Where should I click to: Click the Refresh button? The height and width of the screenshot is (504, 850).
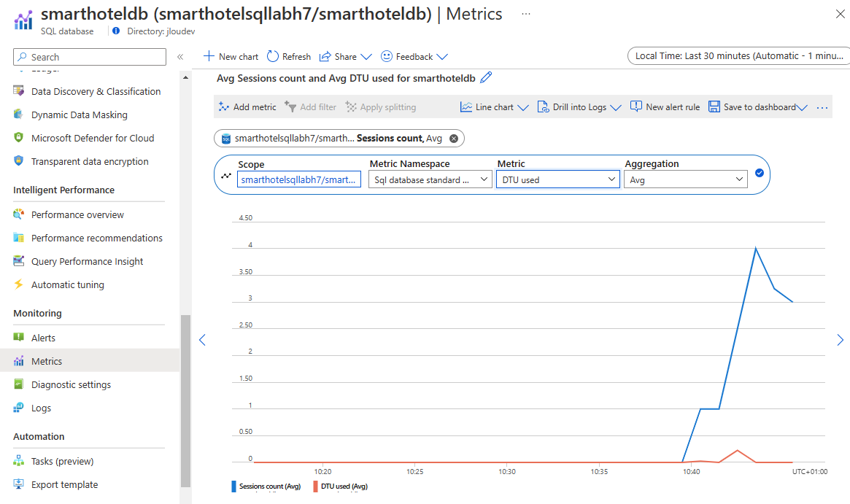289,56
